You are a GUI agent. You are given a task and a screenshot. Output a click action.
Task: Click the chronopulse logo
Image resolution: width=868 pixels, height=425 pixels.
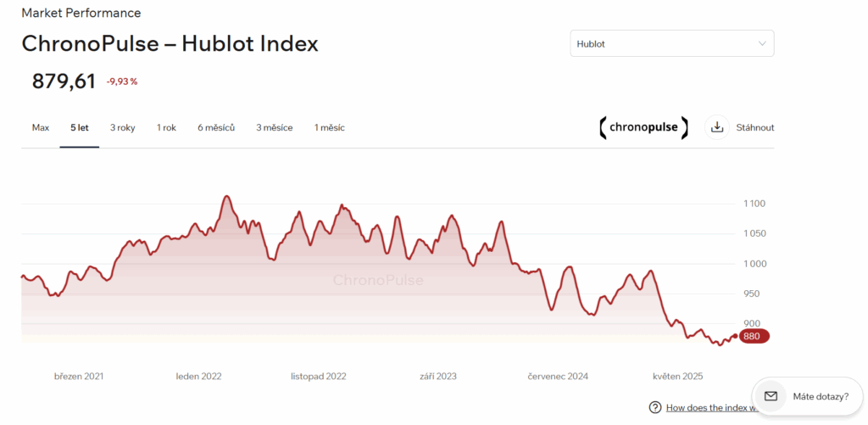coord(643,127)
